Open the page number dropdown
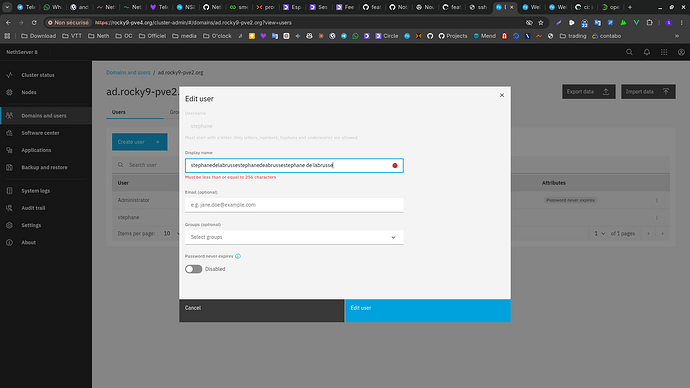690x388 pixels. (x=599, y=234)
